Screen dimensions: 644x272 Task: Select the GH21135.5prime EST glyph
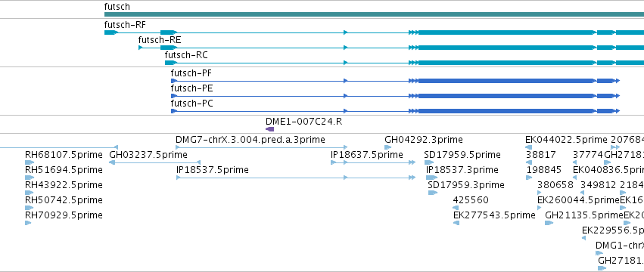point(549,223)
